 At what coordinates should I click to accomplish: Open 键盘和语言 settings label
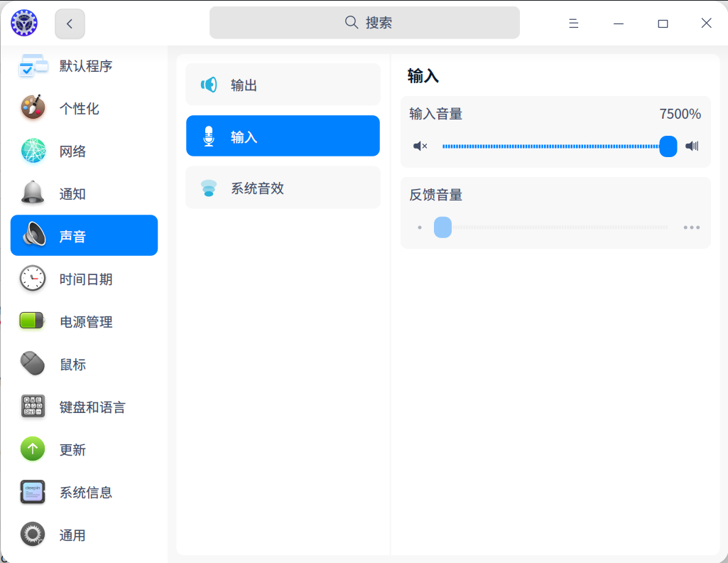click(x=93, y=407)
